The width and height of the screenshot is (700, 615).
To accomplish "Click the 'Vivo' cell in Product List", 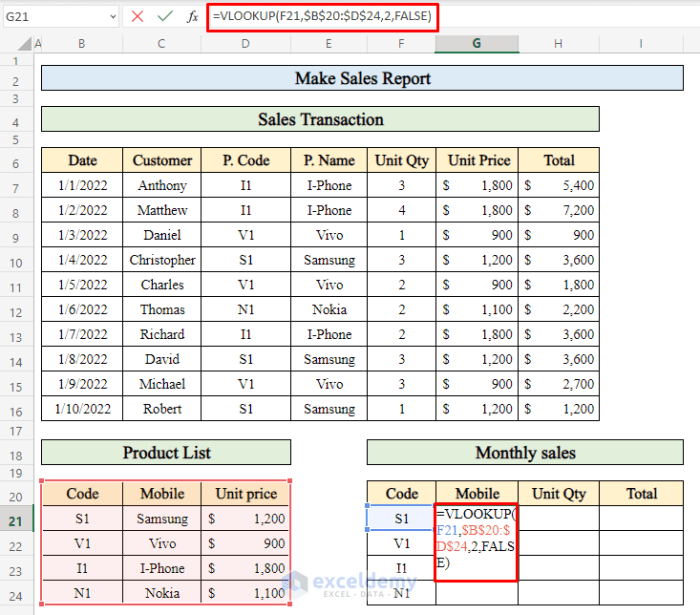I will point(162,544).
